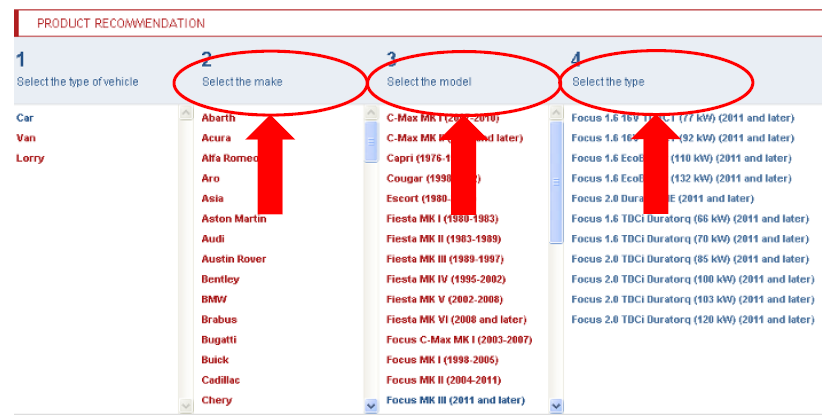Image resolution: width=830 pixels, height=420 pixels.
Task: Pick Focus C-Max MK I (2003-2007) model
Action: 459,340
